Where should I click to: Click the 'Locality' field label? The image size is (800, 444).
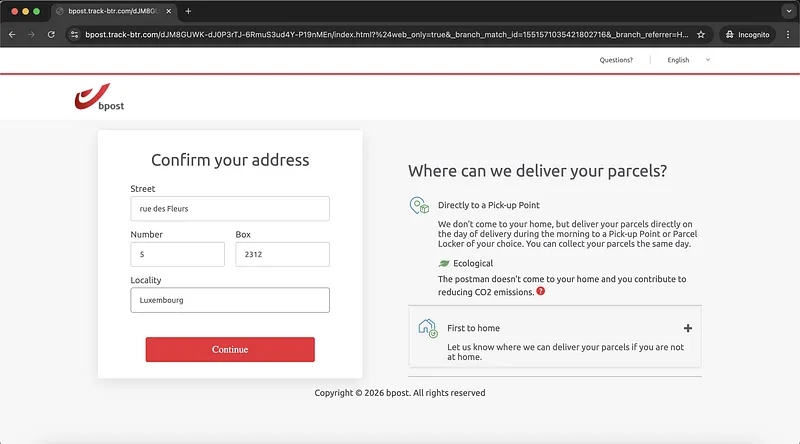146,280
